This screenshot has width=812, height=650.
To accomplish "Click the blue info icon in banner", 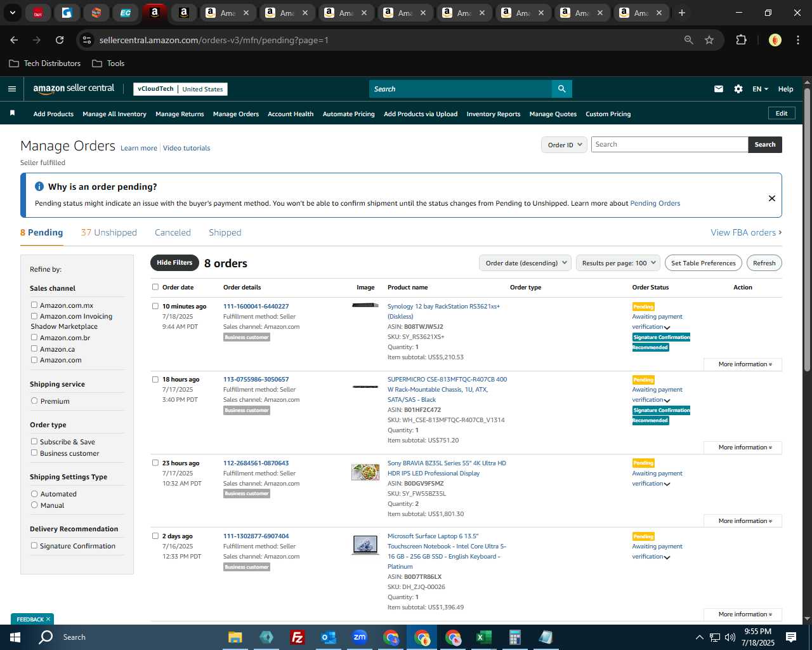I will [39, 187].
